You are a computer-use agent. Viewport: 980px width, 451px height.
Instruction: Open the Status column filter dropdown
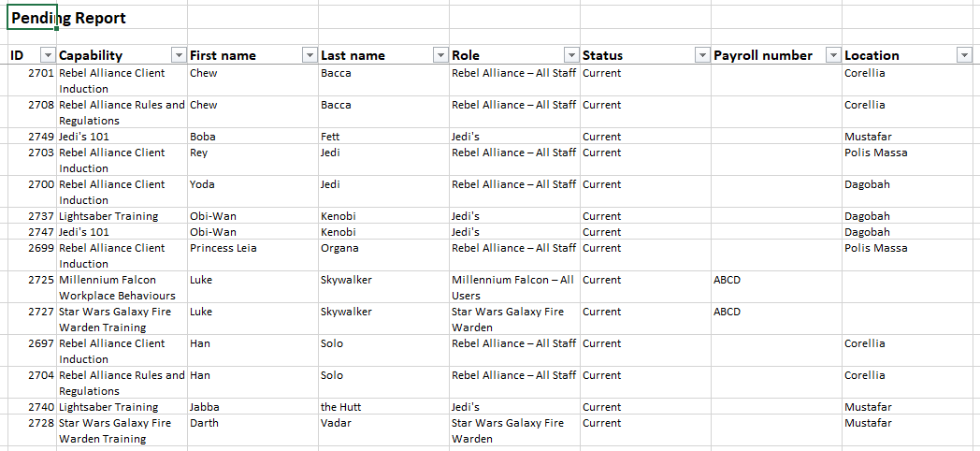click(701, 55)
